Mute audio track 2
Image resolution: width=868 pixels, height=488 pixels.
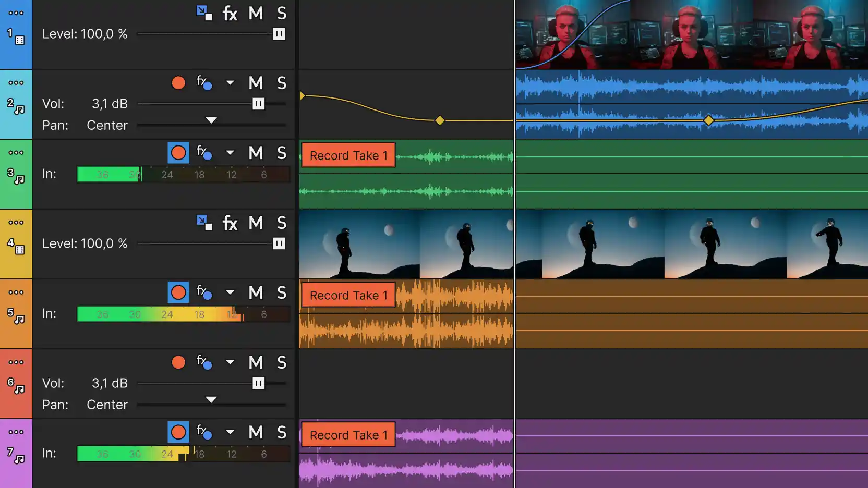click(x=256, y=83)
